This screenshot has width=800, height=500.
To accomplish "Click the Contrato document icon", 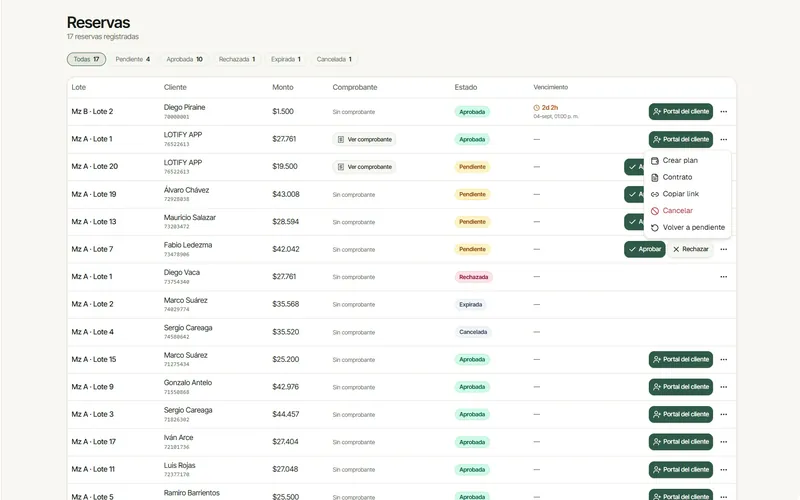I will coord(655,178).
